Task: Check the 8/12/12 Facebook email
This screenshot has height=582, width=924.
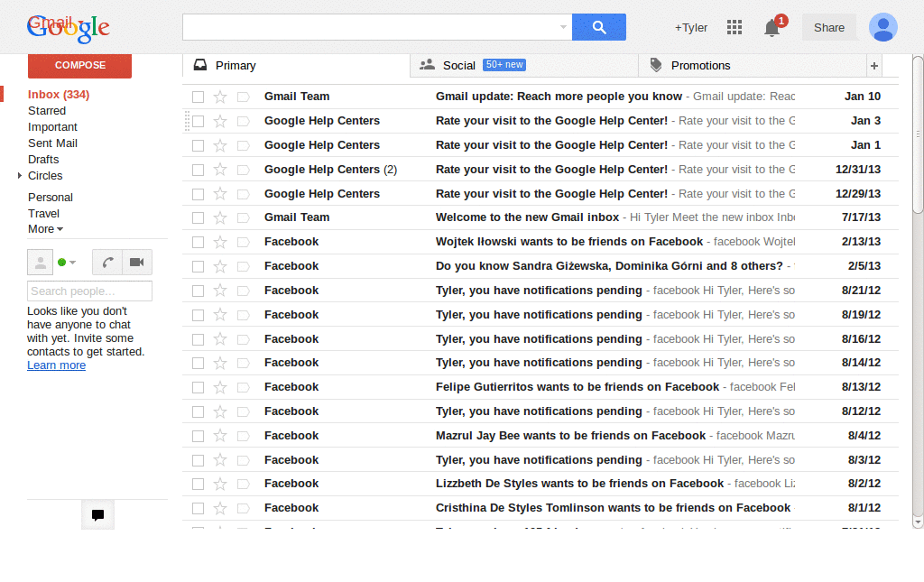Action: (198, 411)
